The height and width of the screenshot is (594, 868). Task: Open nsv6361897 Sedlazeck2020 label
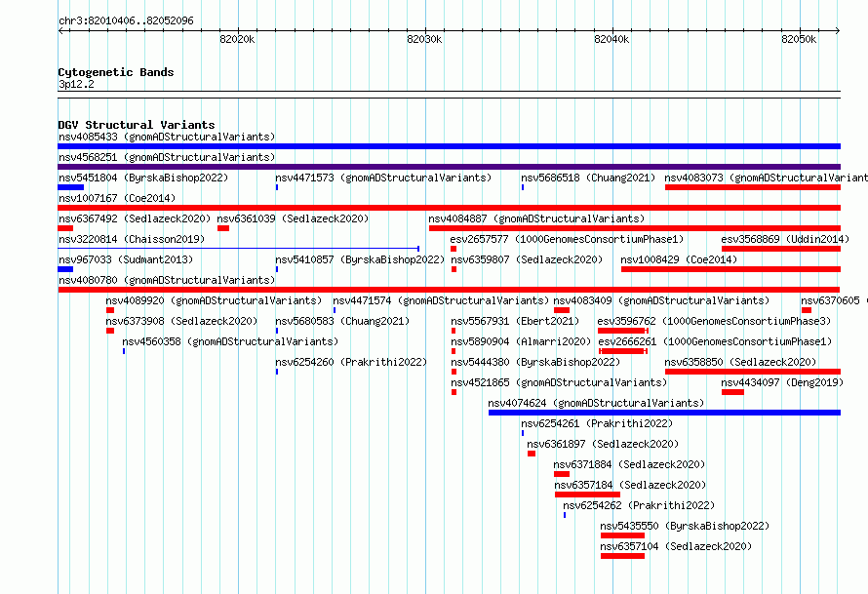tap(603, 444)
